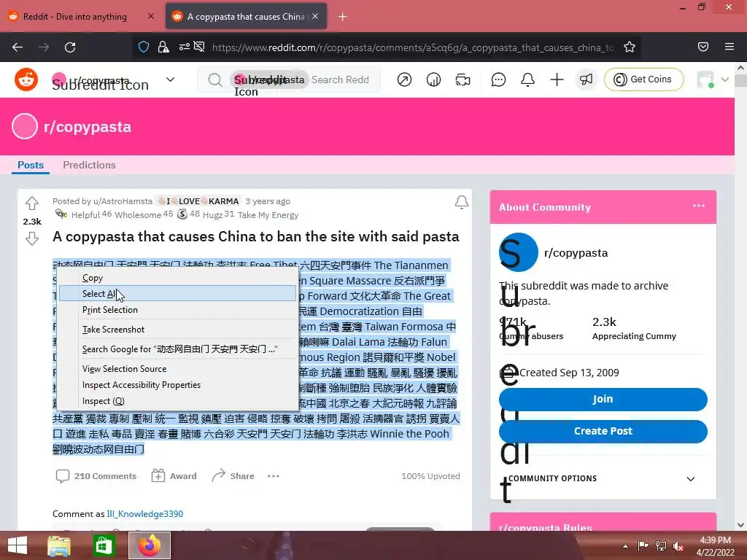The width and height of the screenshot is (747, 560).
Task: Choose Print Selection in context menu
Action: point(177,309)
